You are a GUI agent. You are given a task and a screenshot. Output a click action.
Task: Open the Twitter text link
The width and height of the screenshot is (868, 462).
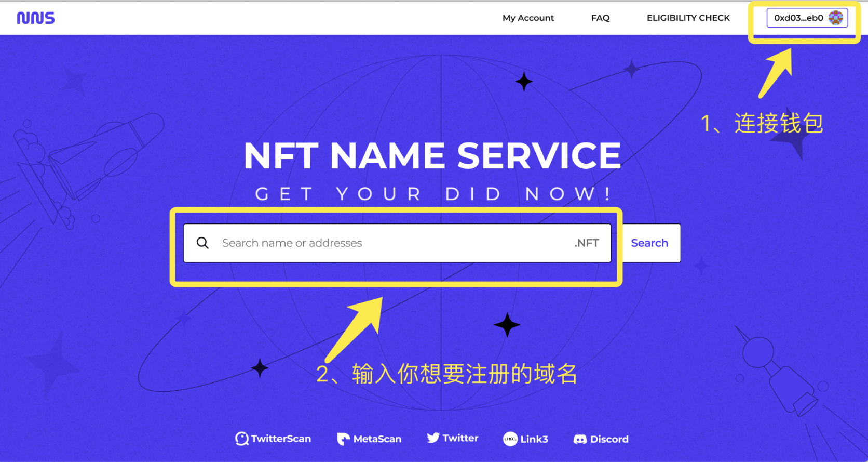pos(460,438)
